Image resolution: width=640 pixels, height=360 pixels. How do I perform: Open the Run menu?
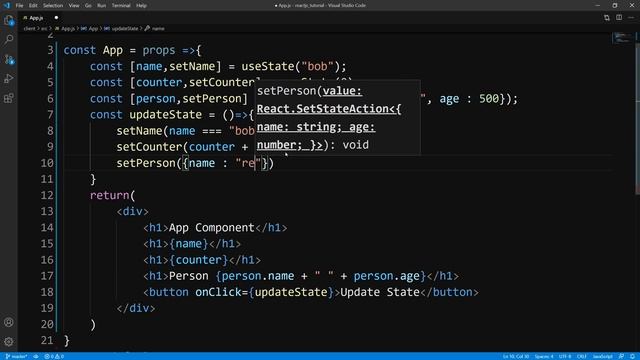point(102,5)
